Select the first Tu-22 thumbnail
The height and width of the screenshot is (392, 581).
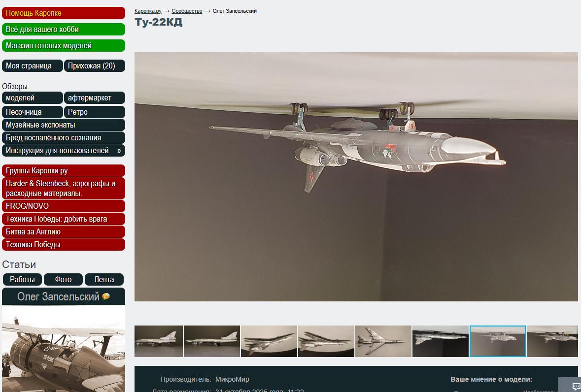[158, 341]
